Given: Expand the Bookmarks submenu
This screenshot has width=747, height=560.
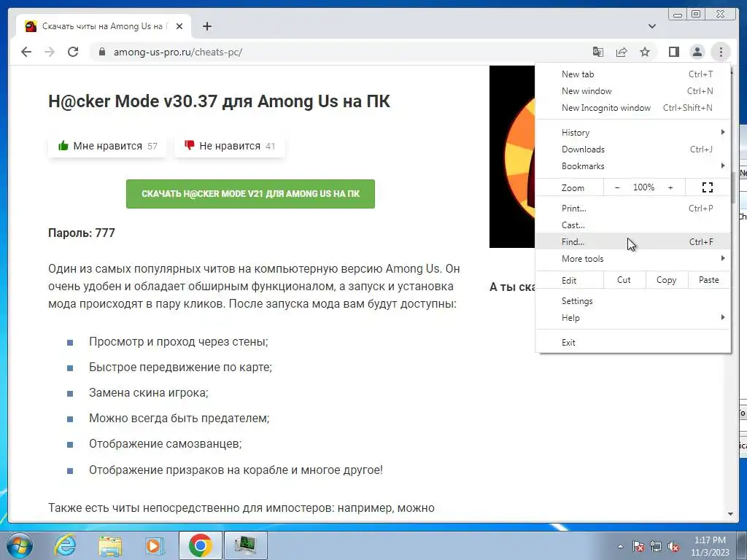Looking at the screenshot, I should coord(633,166).
